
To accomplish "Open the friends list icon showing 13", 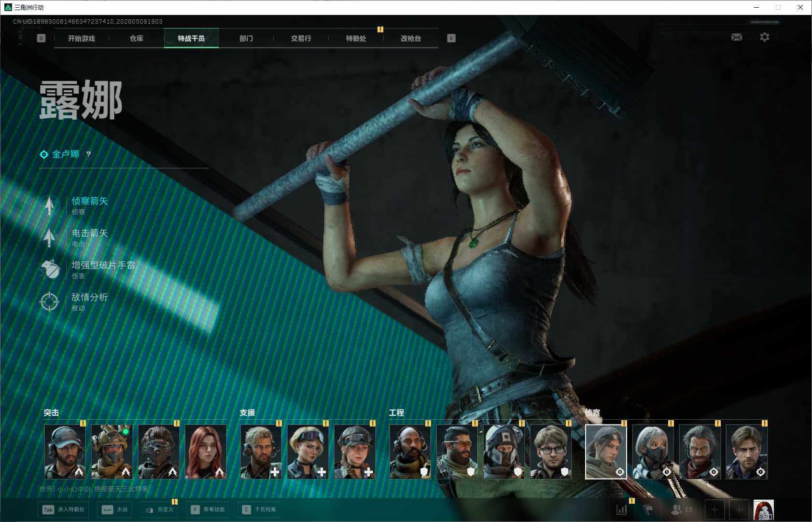I will click(x=682, y=509).
